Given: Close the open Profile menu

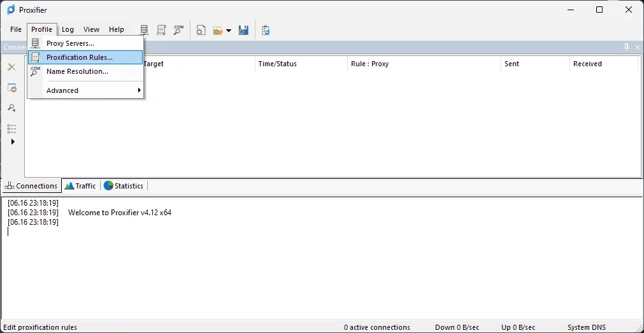Looking at the screenshot, I should (42, 29).
